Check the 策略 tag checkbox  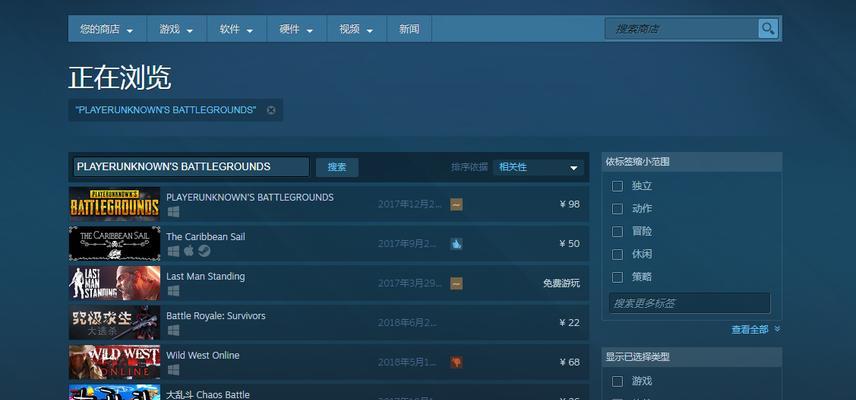617,277
